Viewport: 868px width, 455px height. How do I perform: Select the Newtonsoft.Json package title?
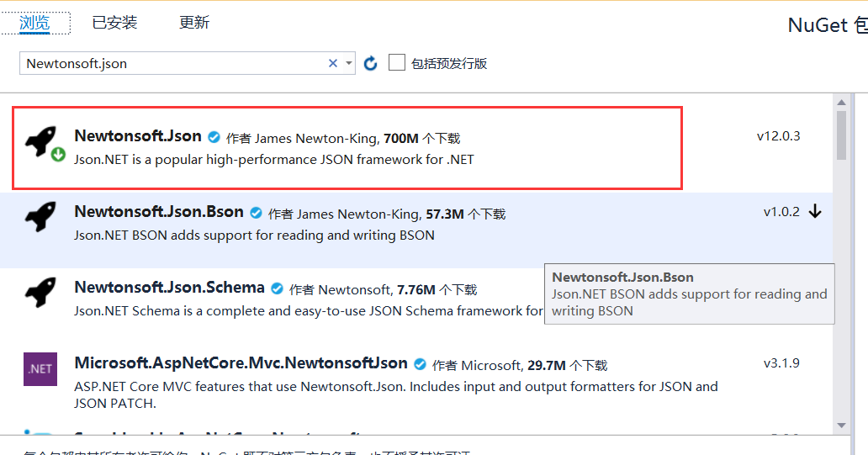pos(138,136)
